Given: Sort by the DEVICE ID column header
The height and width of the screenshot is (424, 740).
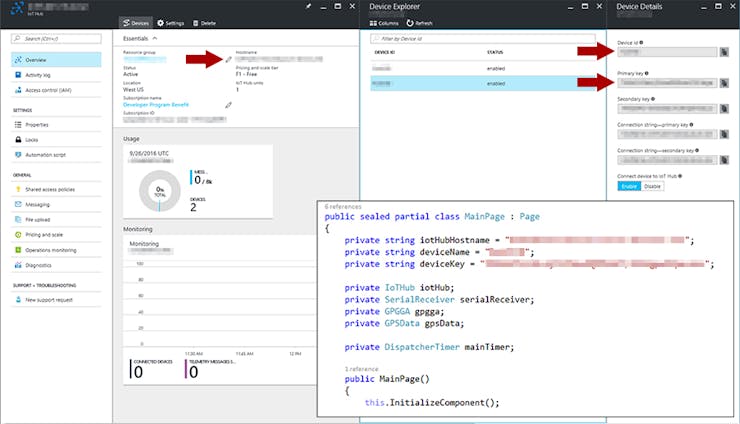Looking at the screenshot, I should 385,52.
